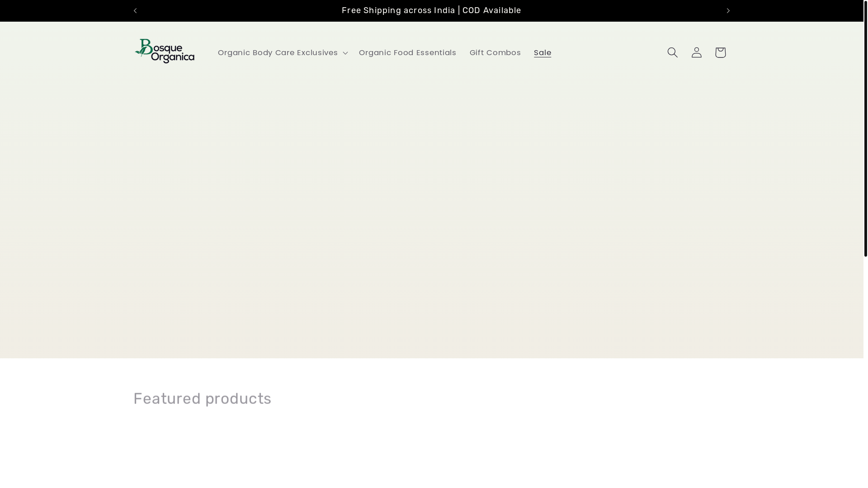Expand the Organic Body Care Exclusives menu
Image resolution: width=868 pixels, height=488 pixels.
[283, 53]
